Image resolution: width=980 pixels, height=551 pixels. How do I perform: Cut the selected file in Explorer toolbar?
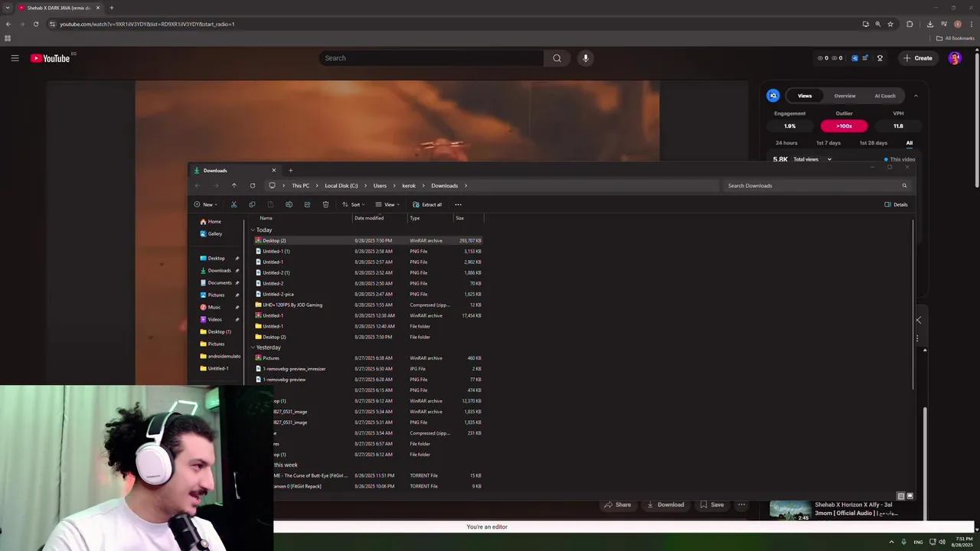(x=234, y=204)
